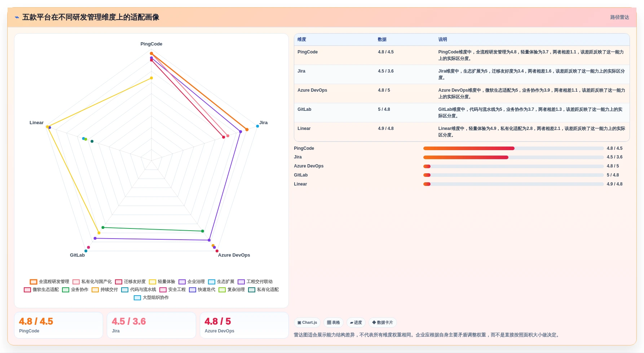The image size is (644, 353).
Task: Click the Azure DevOps axis label on radar
Action: click(234, 255)
